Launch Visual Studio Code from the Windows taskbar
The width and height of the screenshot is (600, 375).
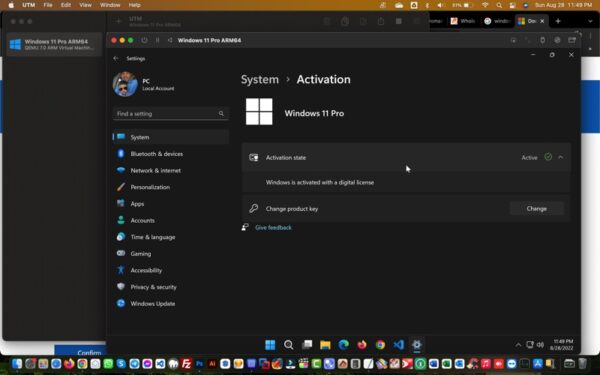pos(398,345)
